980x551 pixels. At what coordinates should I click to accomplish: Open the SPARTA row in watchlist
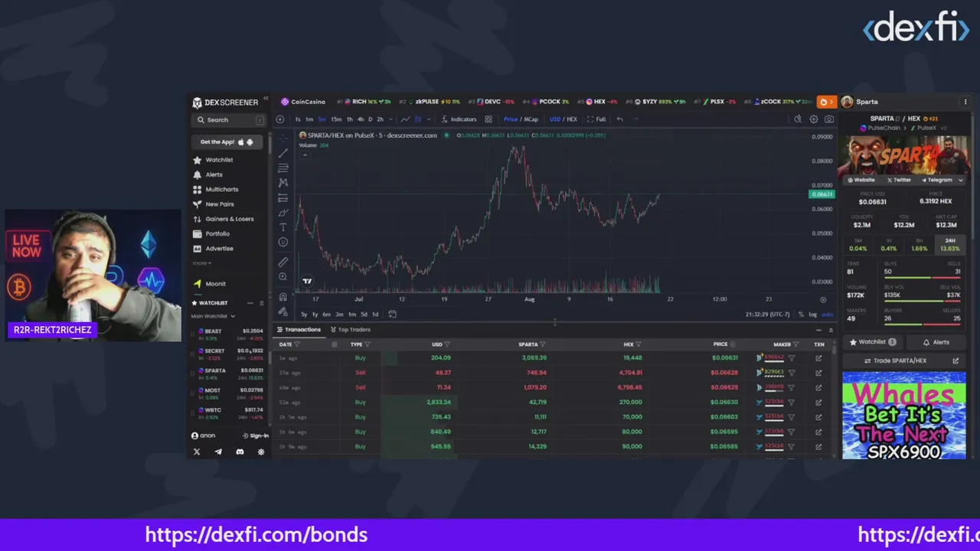[x=228, y=373]
